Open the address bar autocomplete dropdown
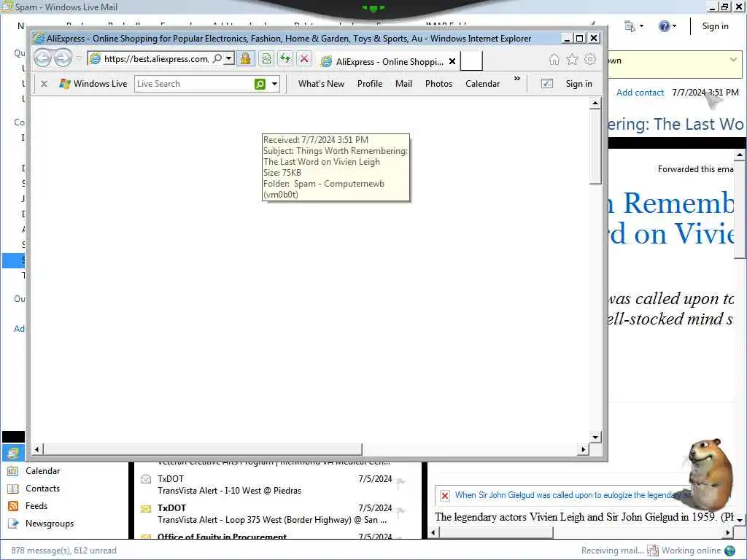Viewport: 747px width, 560px height. click(x=228, y=58)
